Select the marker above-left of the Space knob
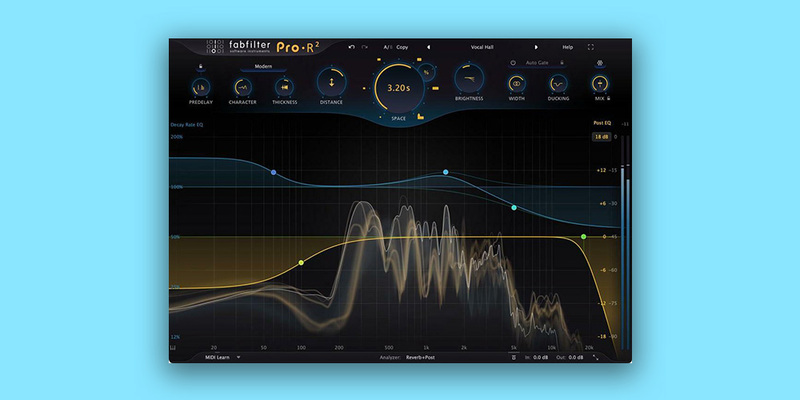800x400 pixels. coord(378,61)
